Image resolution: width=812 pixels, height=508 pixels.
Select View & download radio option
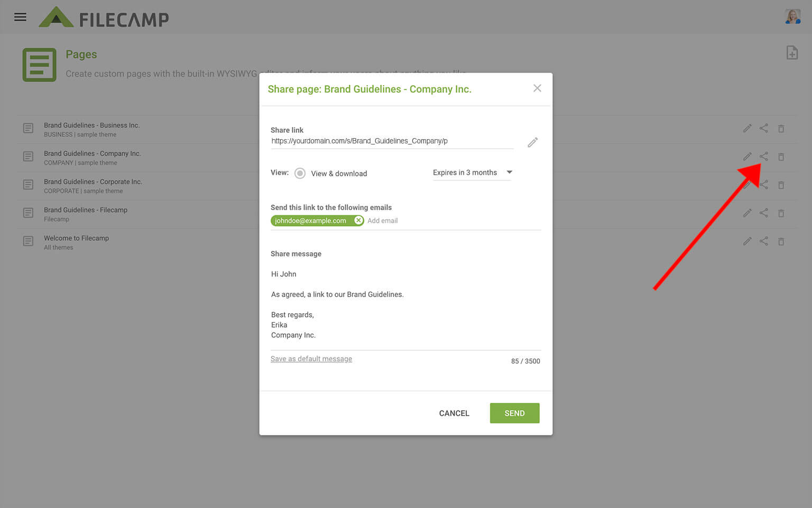point(300,174)
